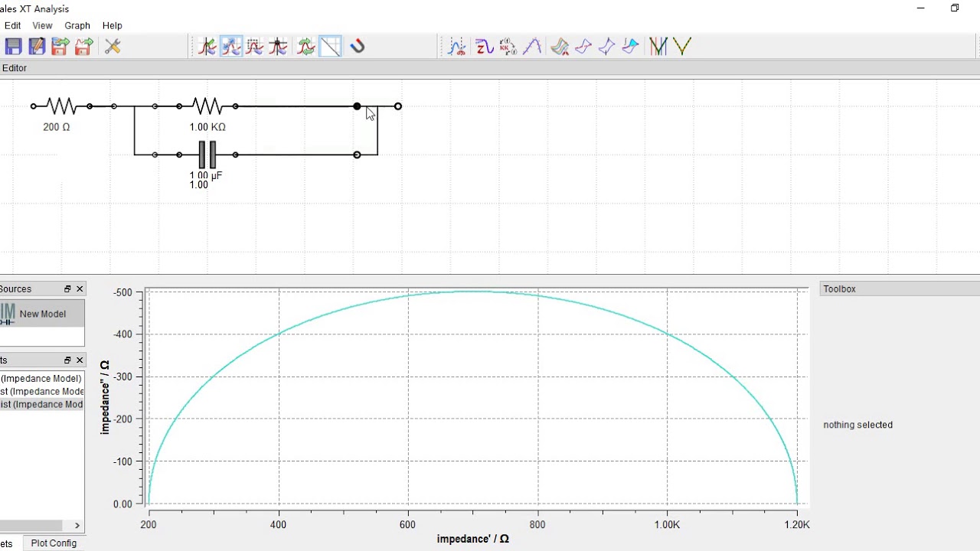Click the '1.00 KΩ' value label
Viewport: 980px width, 551px height.
tap(207, 127)
